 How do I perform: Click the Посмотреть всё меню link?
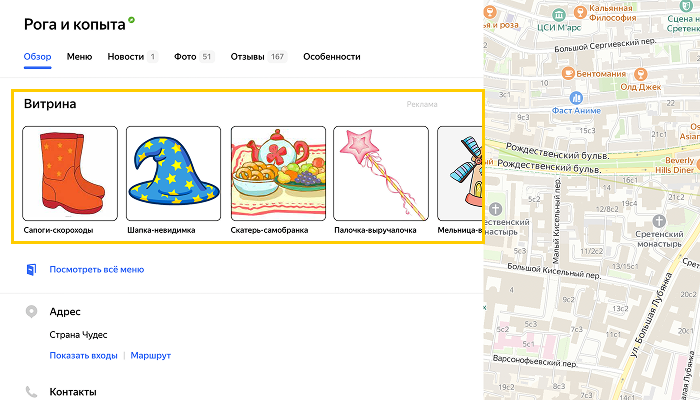[97, 269]
